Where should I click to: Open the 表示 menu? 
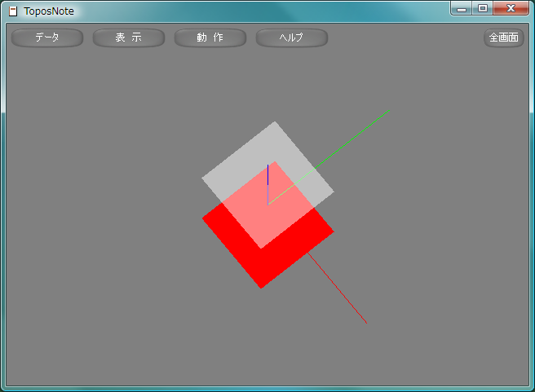click(x=129, y=37)
